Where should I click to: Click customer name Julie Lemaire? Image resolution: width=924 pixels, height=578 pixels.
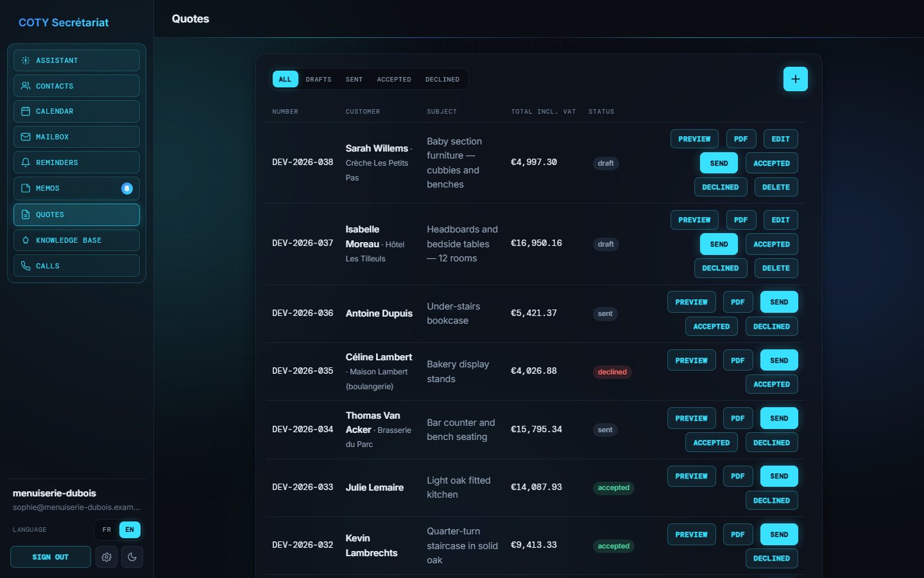[x=375, y=487]
